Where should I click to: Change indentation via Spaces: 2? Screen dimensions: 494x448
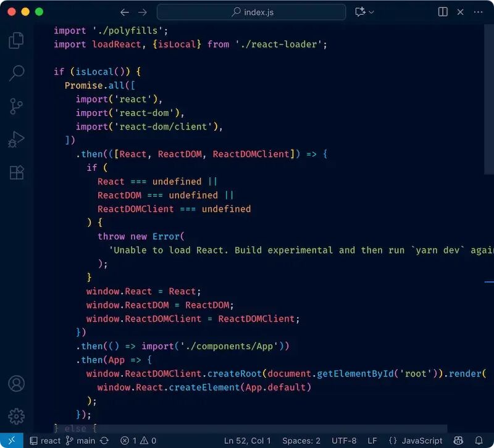click(301, 441)
